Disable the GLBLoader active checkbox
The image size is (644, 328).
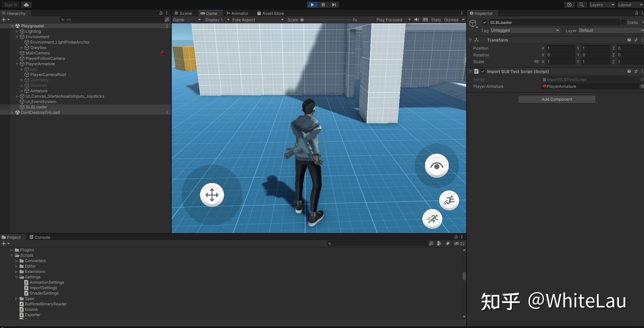(x=485, y=22)
